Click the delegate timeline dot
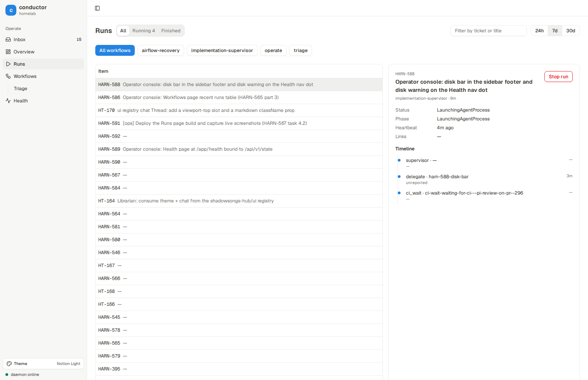Image resolution: width=588 pixels, height=380 pixels. click(399, 177)
